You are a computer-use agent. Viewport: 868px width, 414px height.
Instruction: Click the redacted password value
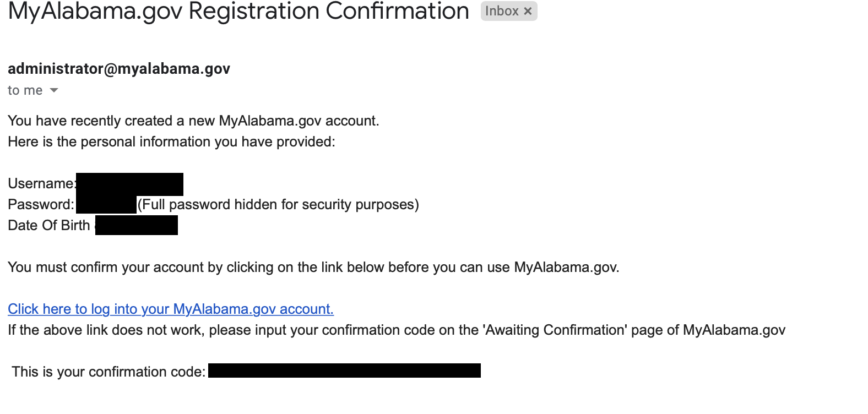click(106, 204)
